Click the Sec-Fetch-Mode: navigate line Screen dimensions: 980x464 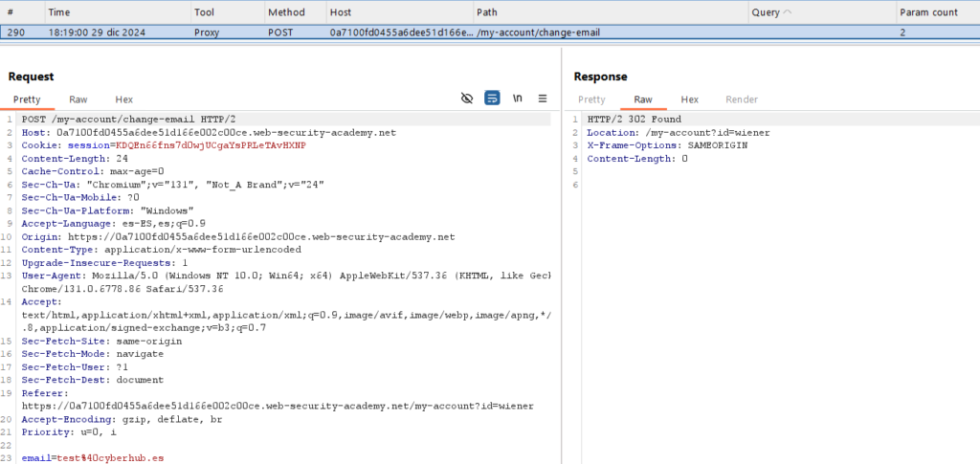[93, 354]
